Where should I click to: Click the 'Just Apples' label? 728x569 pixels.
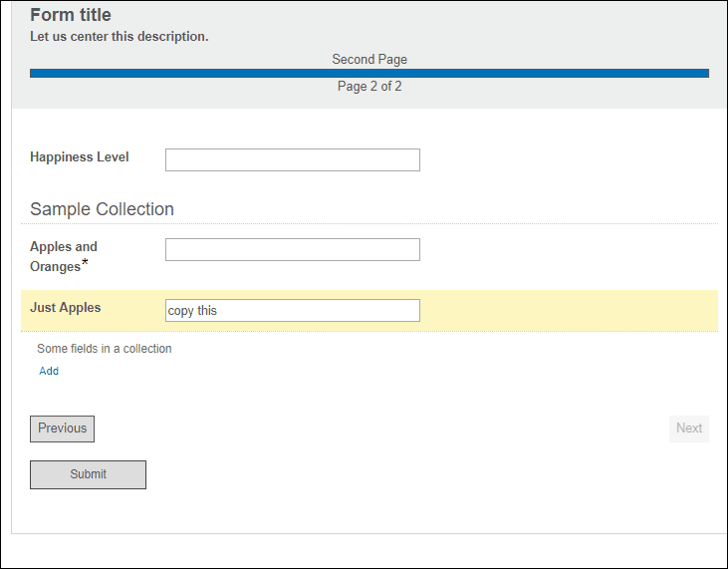[x=66, y=308]
